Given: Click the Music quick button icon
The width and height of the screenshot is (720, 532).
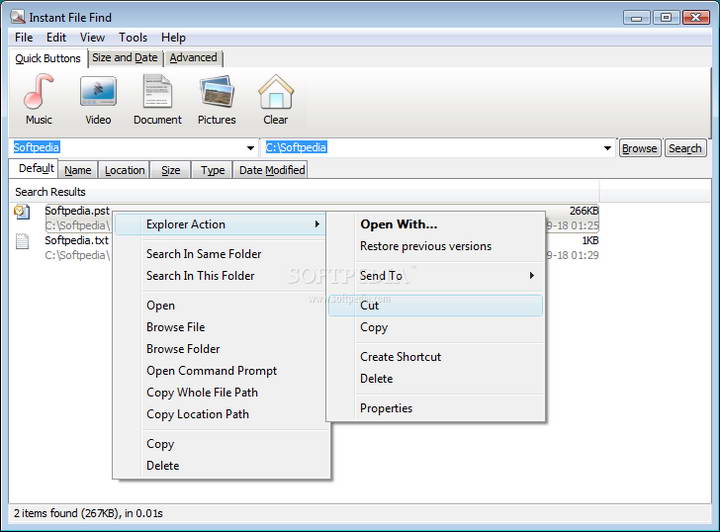Looking at the screenshot, I should tap(39, 91).
